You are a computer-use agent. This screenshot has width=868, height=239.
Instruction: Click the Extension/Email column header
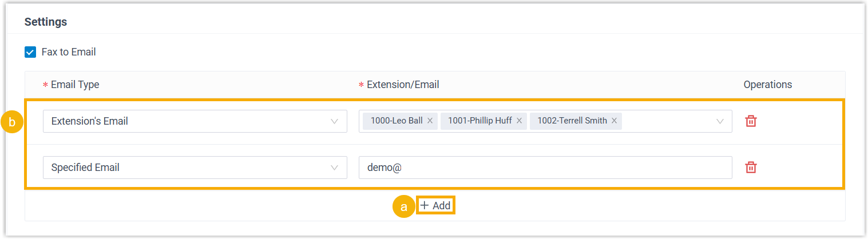coord(402,85)
